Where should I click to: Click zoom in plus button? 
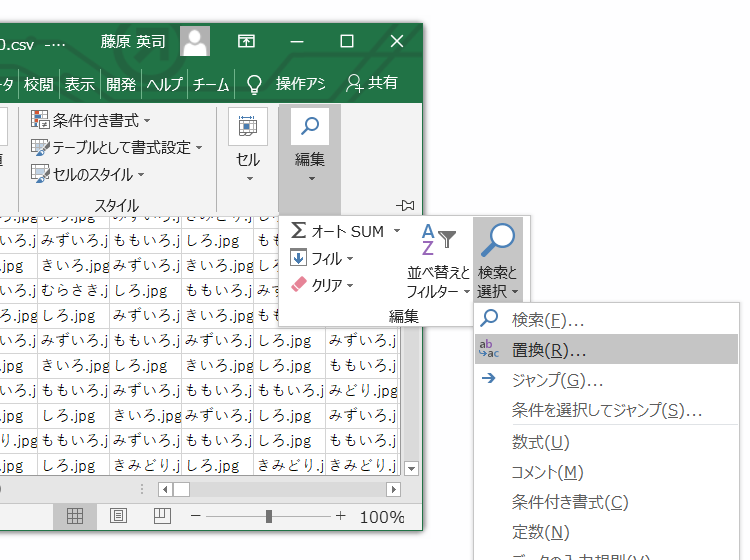[x=341, y=516]
